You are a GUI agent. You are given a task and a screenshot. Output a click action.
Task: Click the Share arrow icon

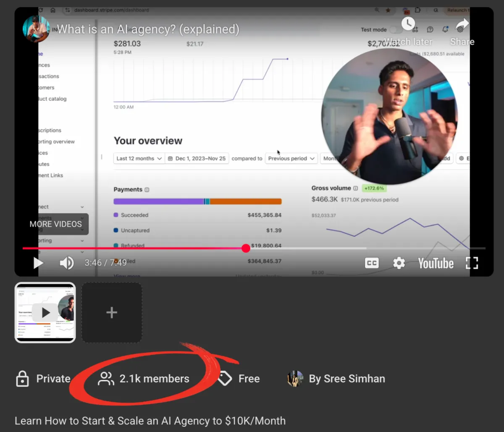(x=462, y=24)
